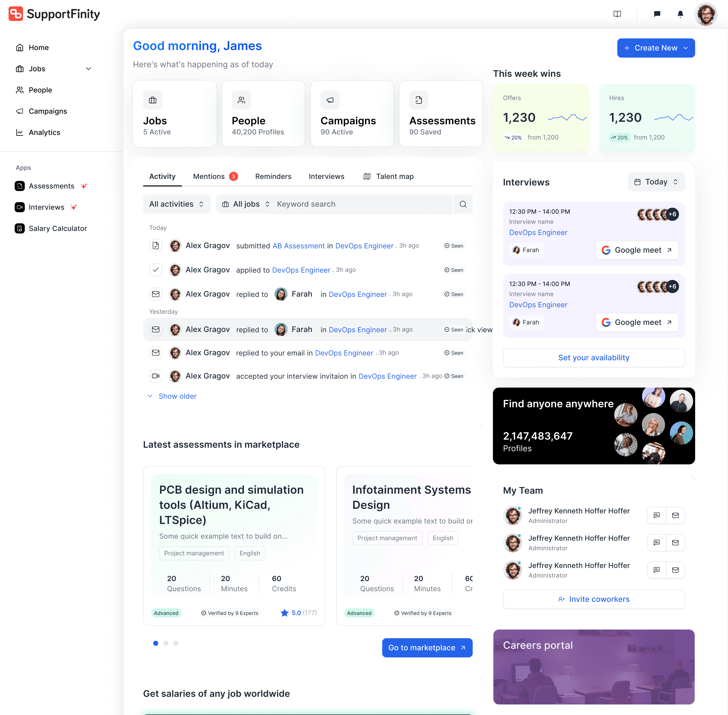Open the messages icon in the top bar
The width and height of the screenshot is (728, 715).
click(657, 14)
